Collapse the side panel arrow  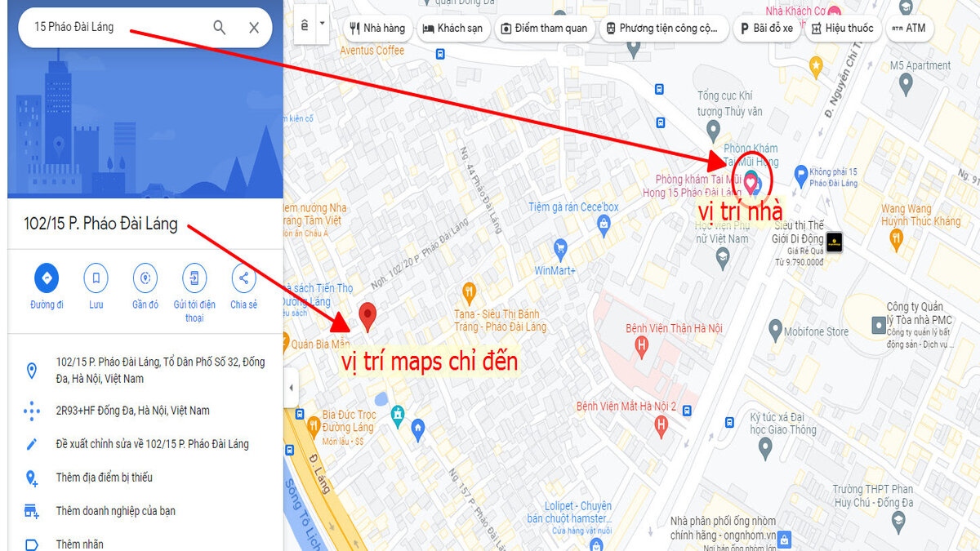[x=292, y=389]
